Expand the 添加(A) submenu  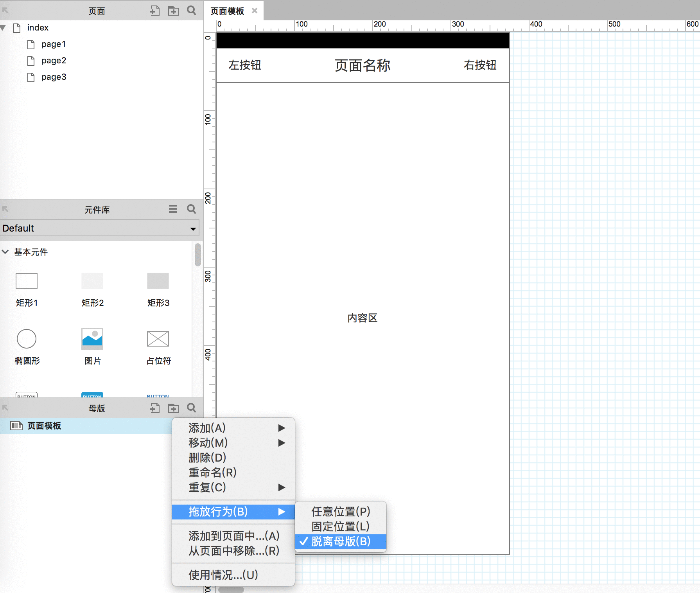(x=233, y=428)
